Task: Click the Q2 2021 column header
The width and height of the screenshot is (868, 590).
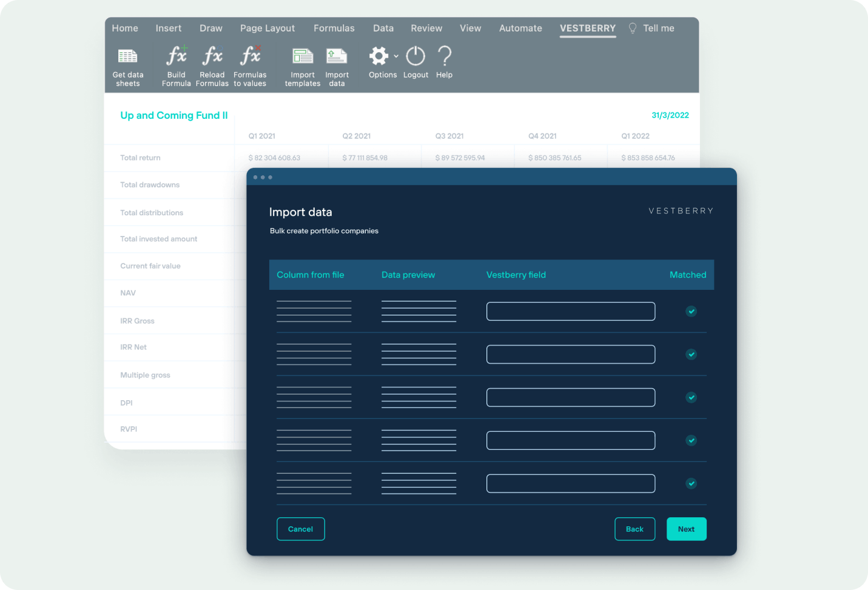Action: point(357,136)
